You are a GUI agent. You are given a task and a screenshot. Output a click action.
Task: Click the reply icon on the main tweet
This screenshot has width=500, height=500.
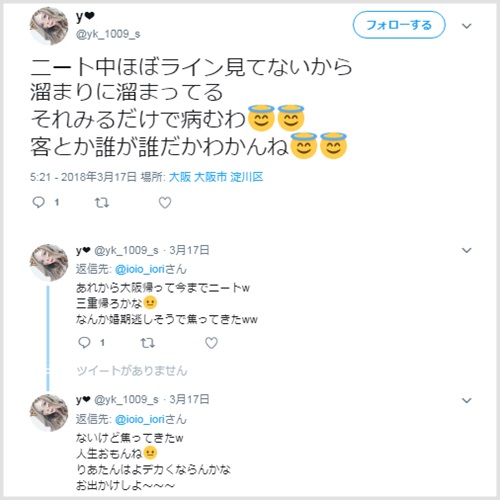click(39, 202)
